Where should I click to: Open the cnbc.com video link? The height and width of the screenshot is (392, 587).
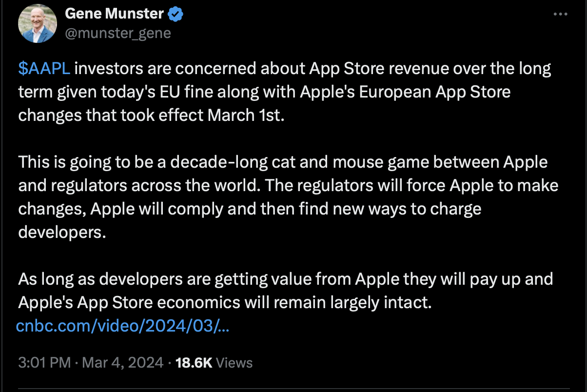click(123, 326)
